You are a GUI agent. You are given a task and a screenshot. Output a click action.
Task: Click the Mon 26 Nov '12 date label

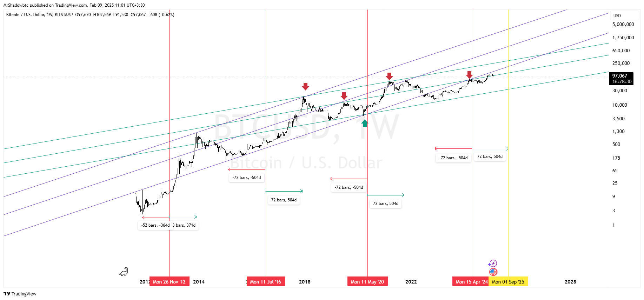[x=169, y=282]
